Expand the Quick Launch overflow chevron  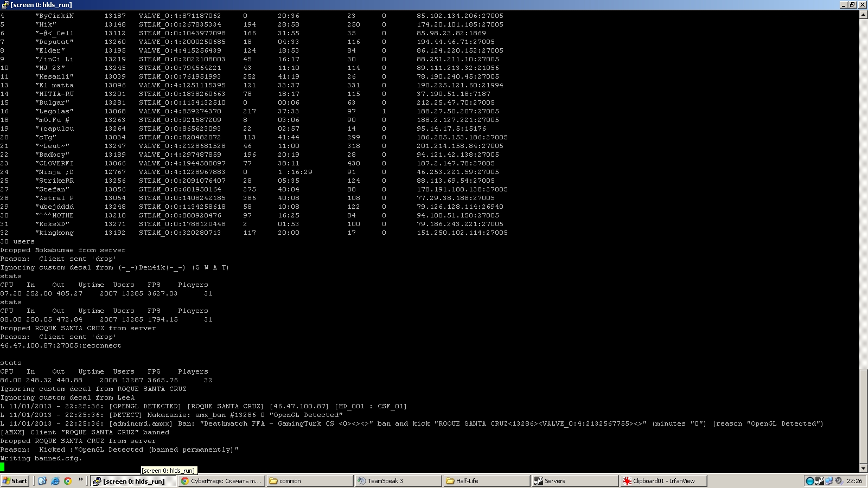tap(81, 480)
